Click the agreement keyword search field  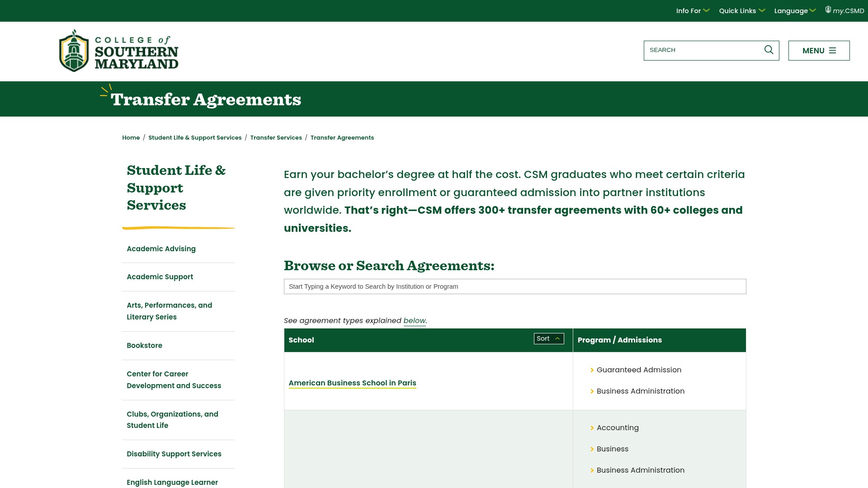click(x=515, y=286)
